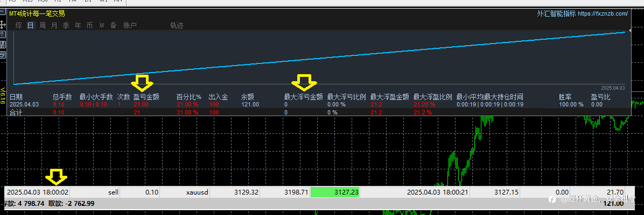Click the 合计 totals row label
The width and height of the screenshot is (644, 215).
click(15, 112)
